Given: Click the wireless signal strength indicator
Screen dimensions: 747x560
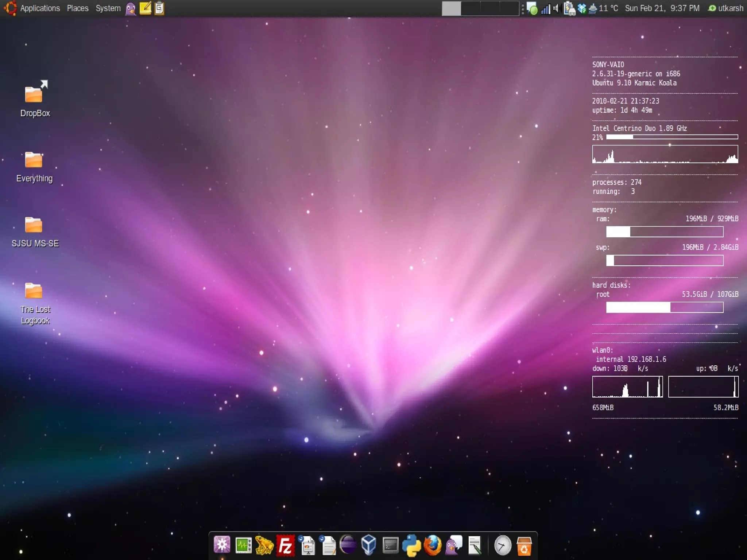Looking at the screenshot, I should tap(546, 8).
